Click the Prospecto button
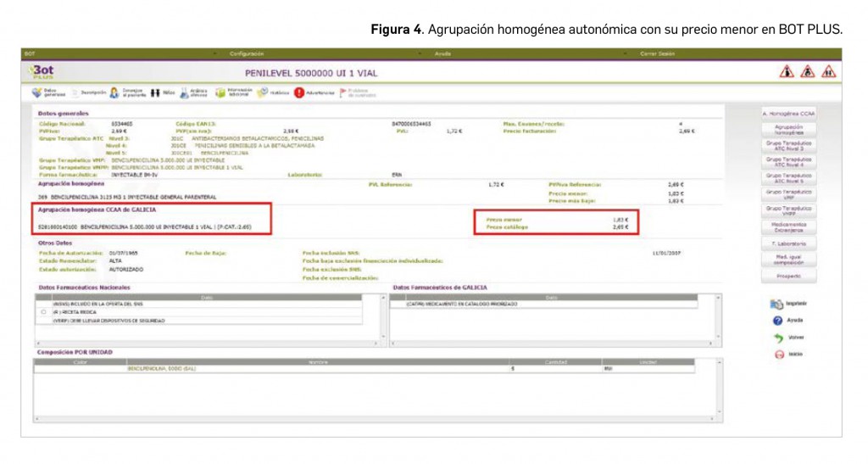Image resolution: width=868 pixels, height=464 pixels. [788, 277]
